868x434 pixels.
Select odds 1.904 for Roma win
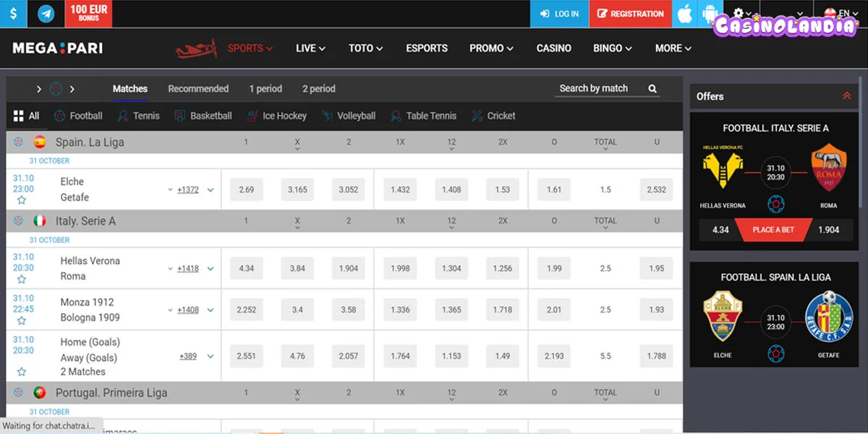349,268
